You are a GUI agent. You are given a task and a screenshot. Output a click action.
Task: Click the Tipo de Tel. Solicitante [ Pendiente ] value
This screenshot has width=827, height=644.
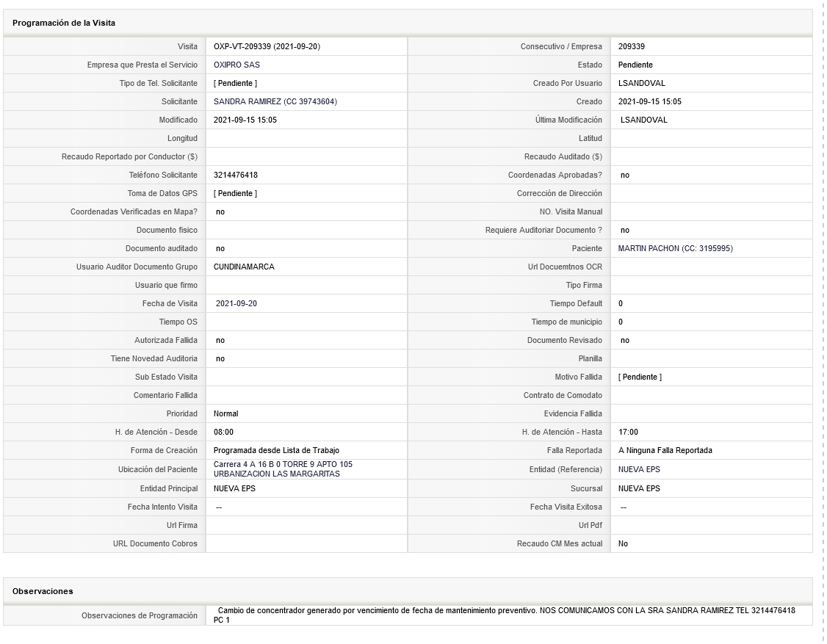click(235, 83)
